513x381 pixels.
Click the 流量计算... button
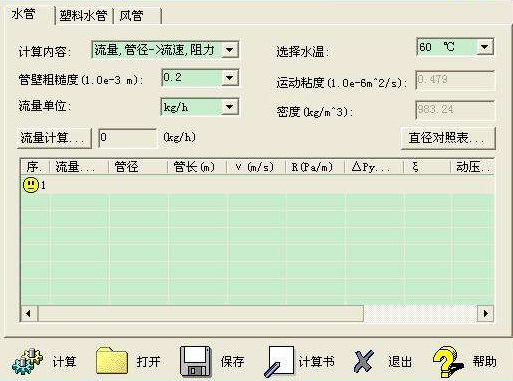pyautogui.click(x=54, y=138)
